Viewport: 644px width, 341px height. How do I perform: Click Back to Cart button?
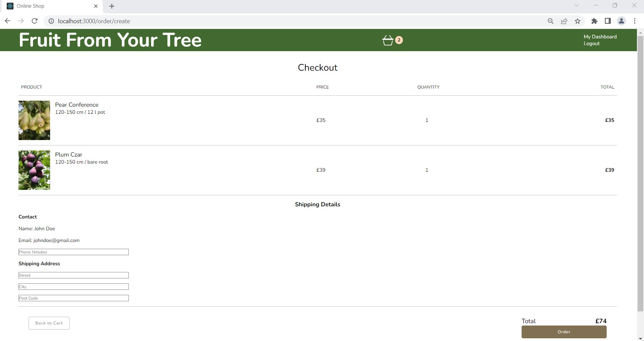tap(49, 323)
